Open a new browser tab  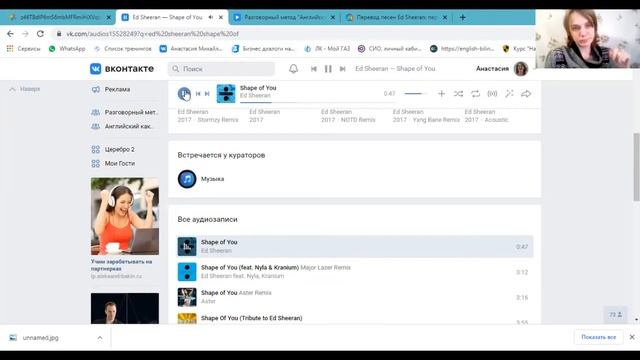click(x=462, y=18)
